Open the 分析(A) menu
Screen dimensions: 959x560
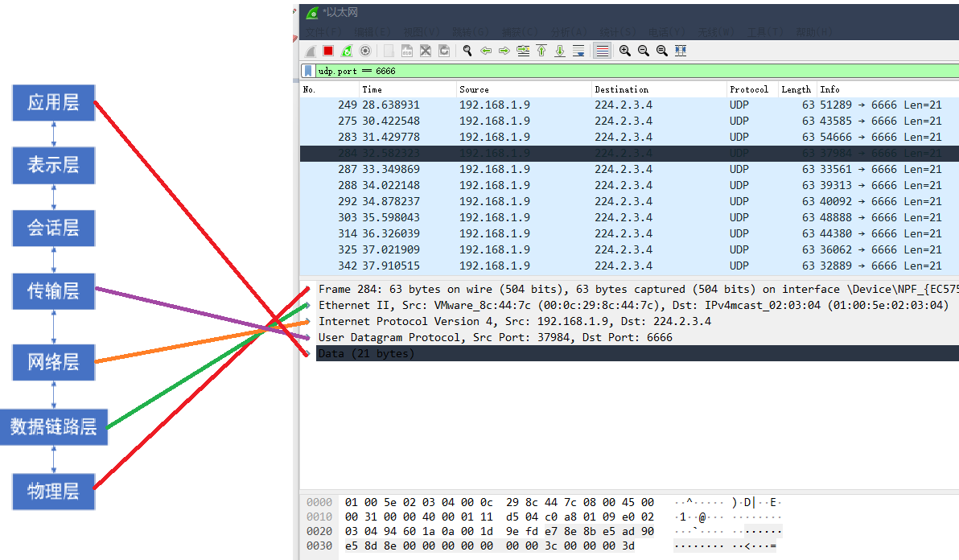(x=570, y=32)
